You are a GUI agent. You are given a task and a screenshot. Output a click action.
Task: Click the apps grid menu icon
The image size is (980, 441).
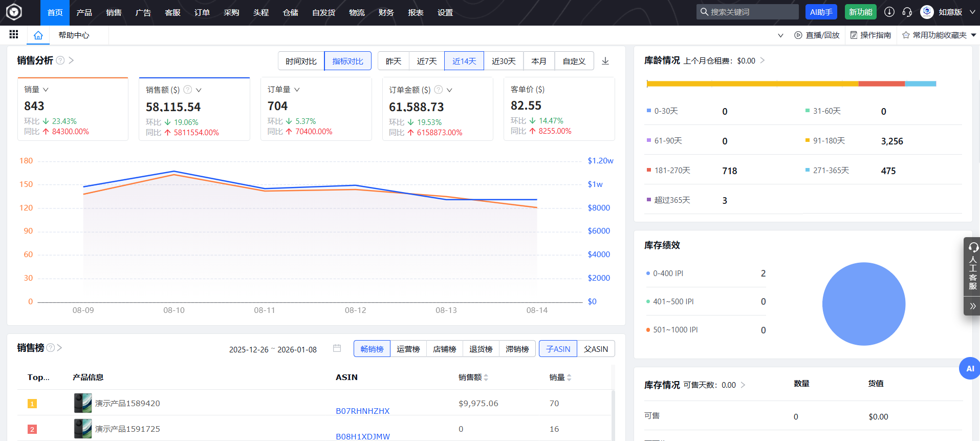pos(14,34)
